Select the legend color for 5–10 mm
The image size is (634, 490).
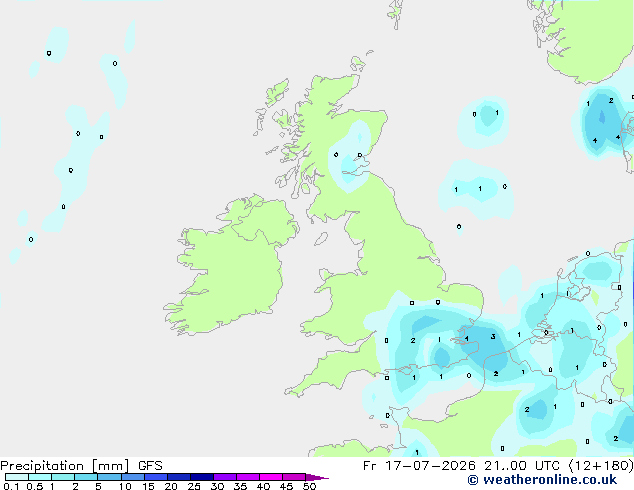(109, 477)
